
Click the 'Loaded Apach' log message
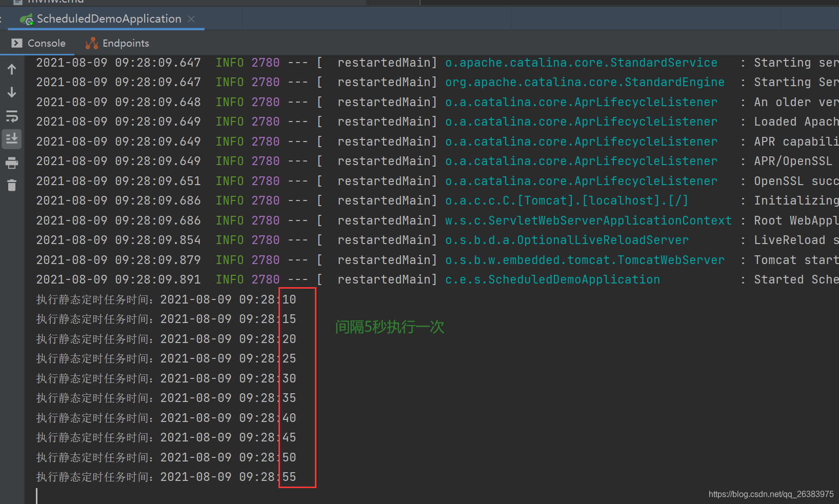pos(796,122)
